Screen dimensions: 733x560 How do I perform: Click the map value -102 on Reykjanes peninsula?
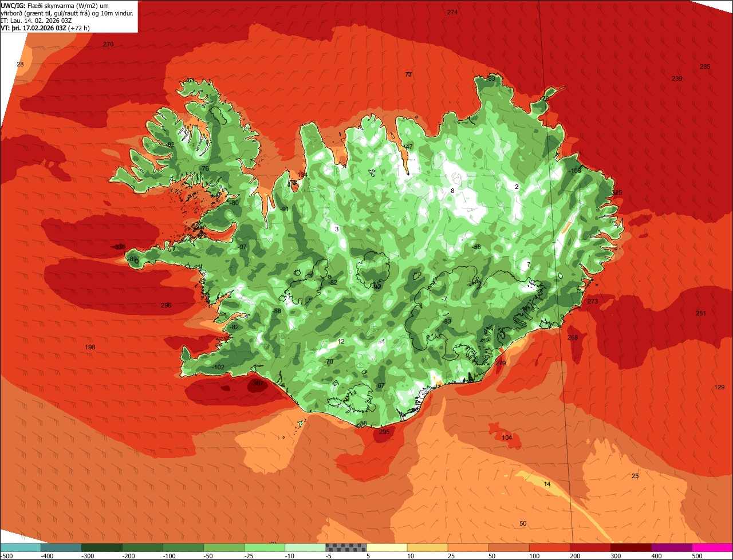click(x=218, y=367)
